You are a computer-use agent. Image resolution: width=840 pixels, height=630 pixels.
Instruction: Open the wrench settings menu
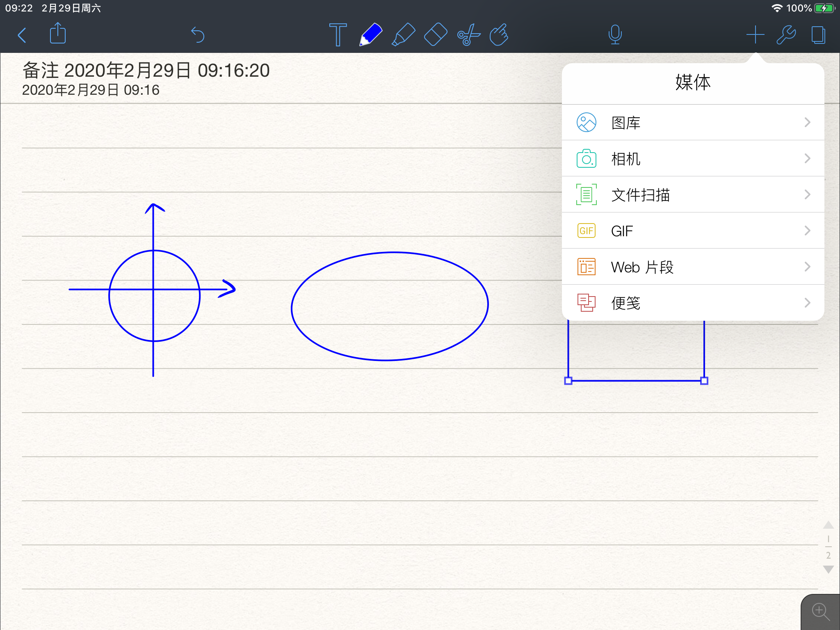click(786, 35)
